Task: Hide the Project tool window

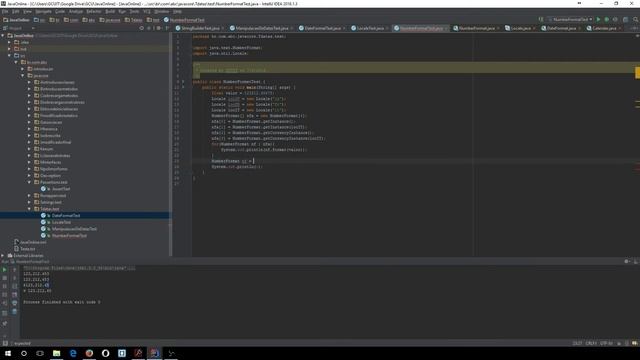Action: (167, 28)
